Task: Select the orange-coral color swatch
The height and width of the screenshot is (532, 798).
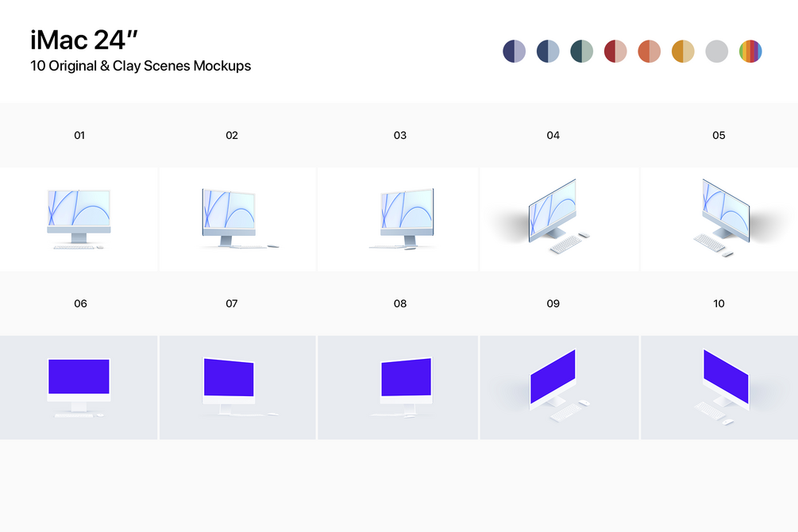Action: coord(650,52)
